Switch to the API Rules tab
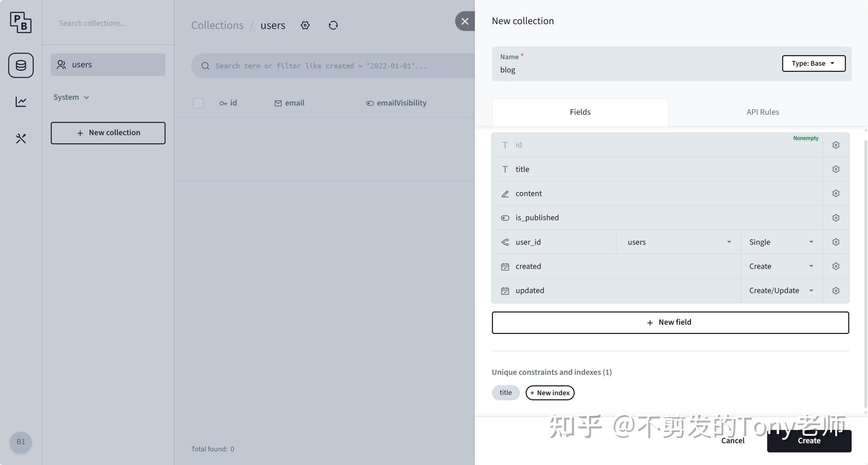 click(762, 112)
